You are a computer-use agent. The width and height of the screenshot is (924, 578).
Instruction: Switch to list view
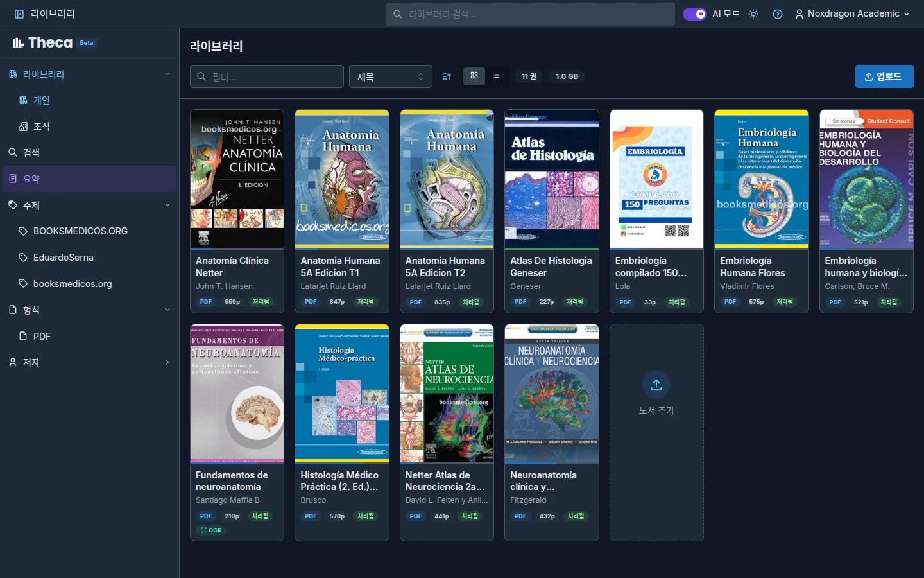[x=496, y=76]
